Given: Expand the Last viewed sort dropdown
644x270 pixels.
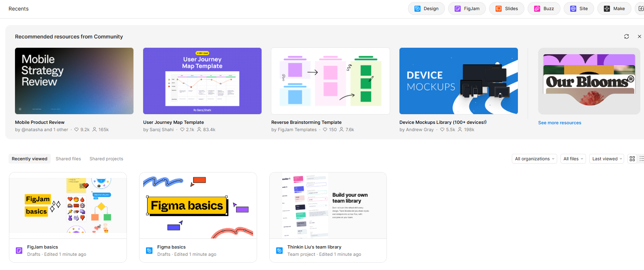Looking at the screenshot, I should point(607,159).
